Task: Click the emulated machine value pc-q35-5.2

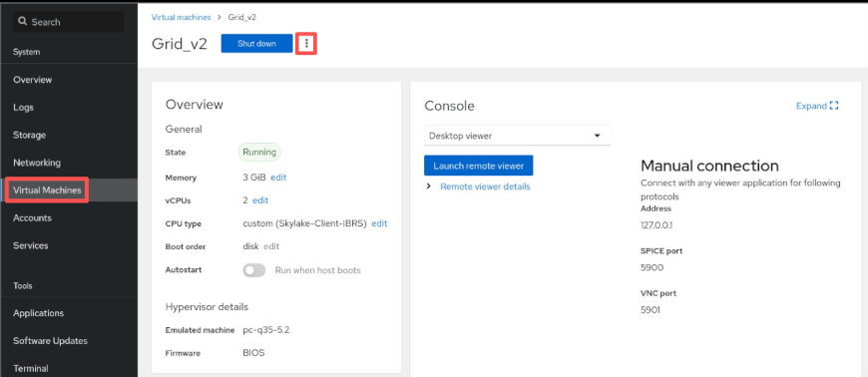Action: tap(266, 330)
